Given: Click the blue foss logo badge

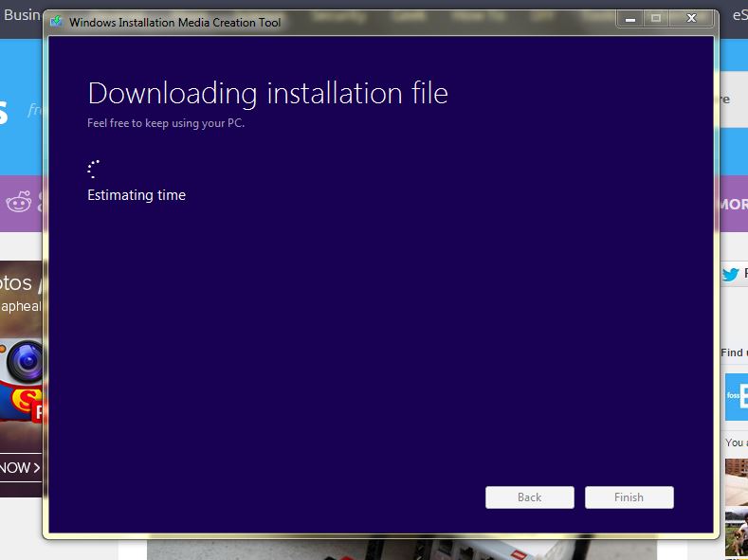Looking at the screenshot, I should pos(736,396).
